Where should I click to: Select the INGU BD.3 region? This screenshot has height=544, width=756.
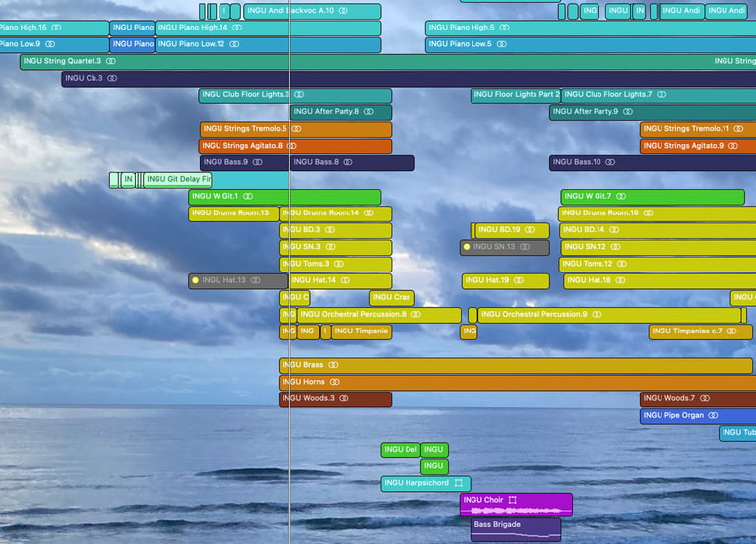(x=336, y=230)
